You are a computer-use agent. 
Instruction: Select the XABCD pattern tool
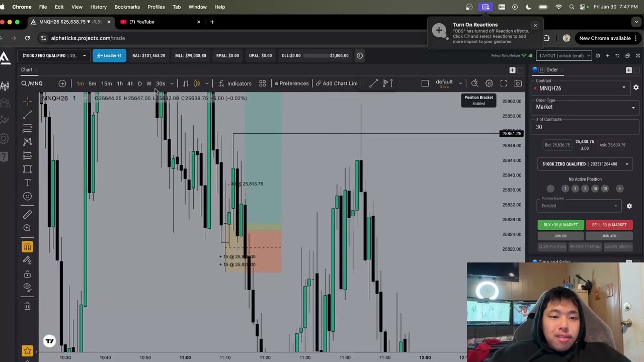27,142
